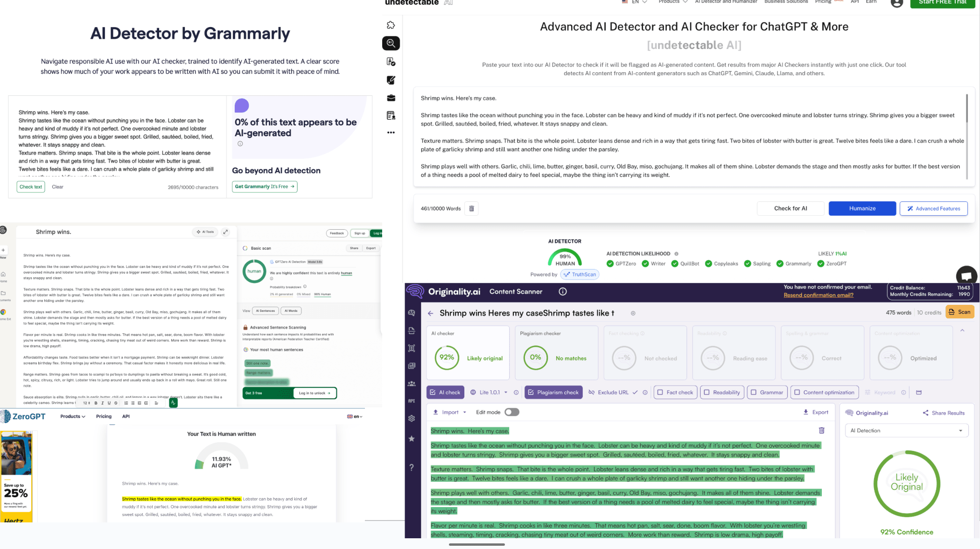
Task: Click the text box vertical scrollbar
Action: pos(966,108)
